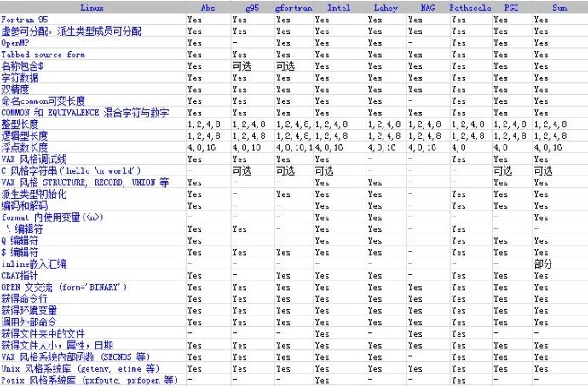Select the $ 编辑符 row label
The image size is (588, 387).
[20, 252]
